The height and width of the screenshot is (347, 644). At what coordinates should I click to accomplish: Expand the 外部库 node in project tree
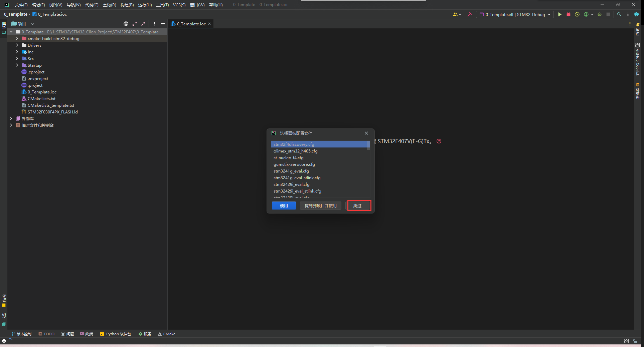pos(11,118)
